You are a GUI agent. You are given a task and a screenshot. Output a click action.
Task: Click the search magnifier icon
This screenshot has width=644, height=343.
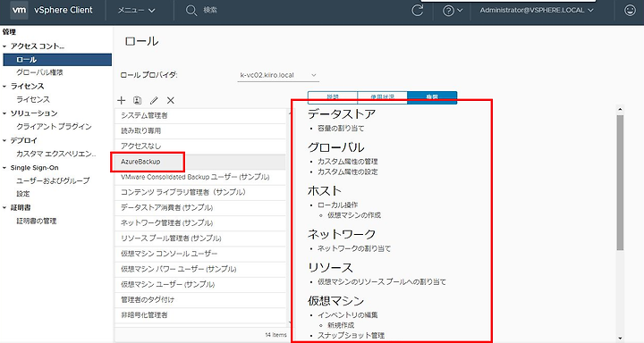[x=191, y=11]
